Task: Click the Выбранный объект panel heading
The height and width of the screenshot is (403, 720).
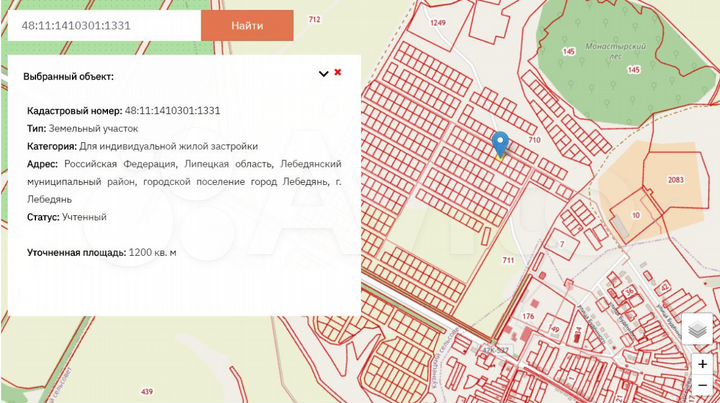Action: (x=69, y=76)
